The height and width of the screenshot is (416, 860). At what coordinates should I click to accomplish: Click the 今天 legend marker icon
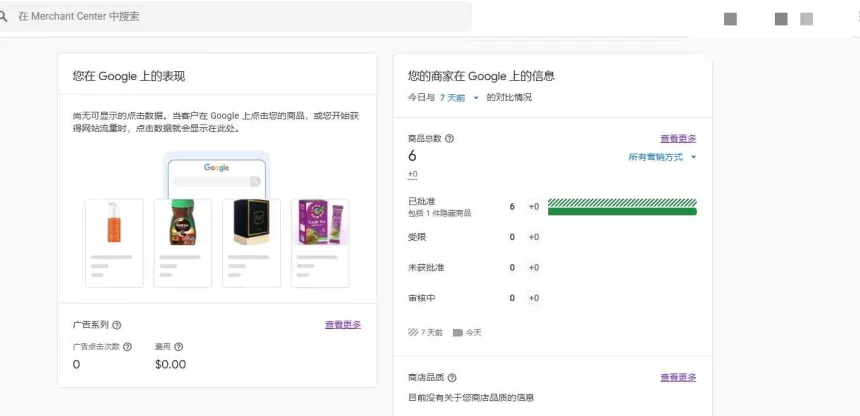(457, 332)
